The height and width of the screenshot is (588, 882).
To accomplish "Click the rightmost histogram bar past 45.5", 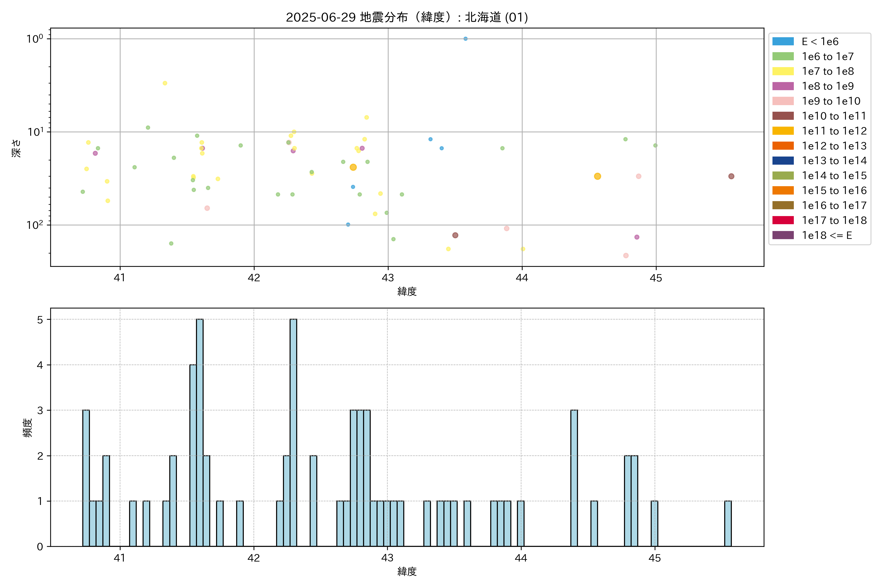I will point(728,524).
